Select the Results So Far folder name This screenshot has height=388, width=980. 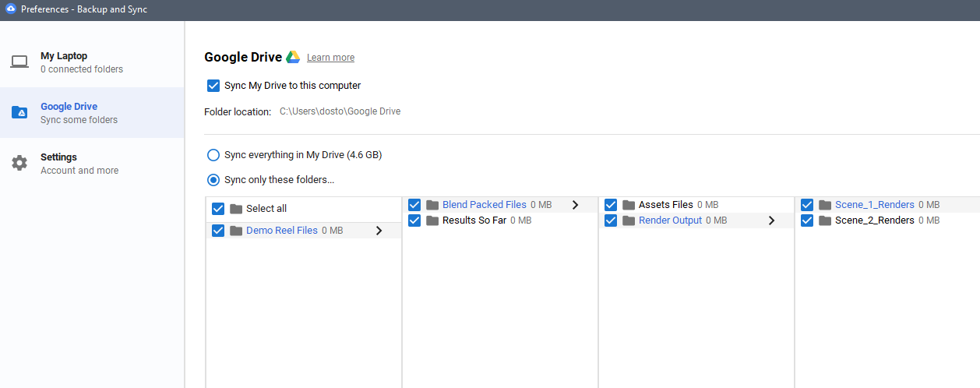point(474,220)
